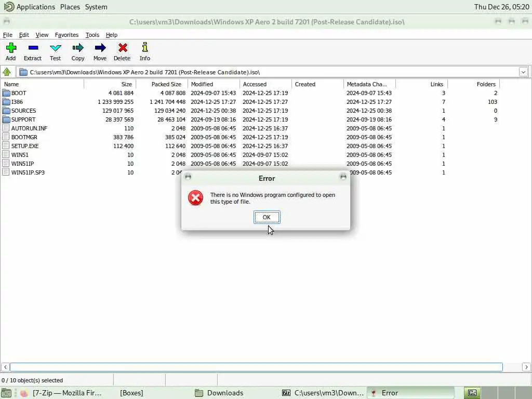532x399 pixels.
Task: Click the horizontal scrollbar thumb
Action: click(x=256, y=367)
